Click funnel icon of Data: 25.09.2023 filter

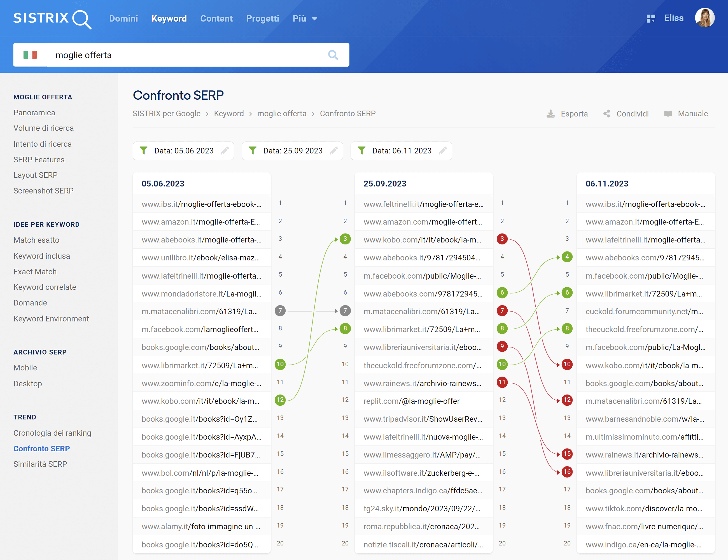tap(253, 151)
